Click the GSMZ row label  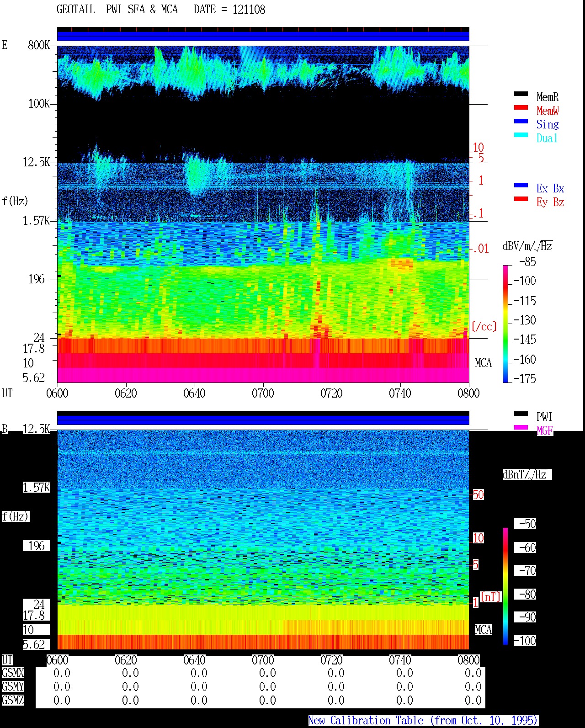(x=13, y=700)
